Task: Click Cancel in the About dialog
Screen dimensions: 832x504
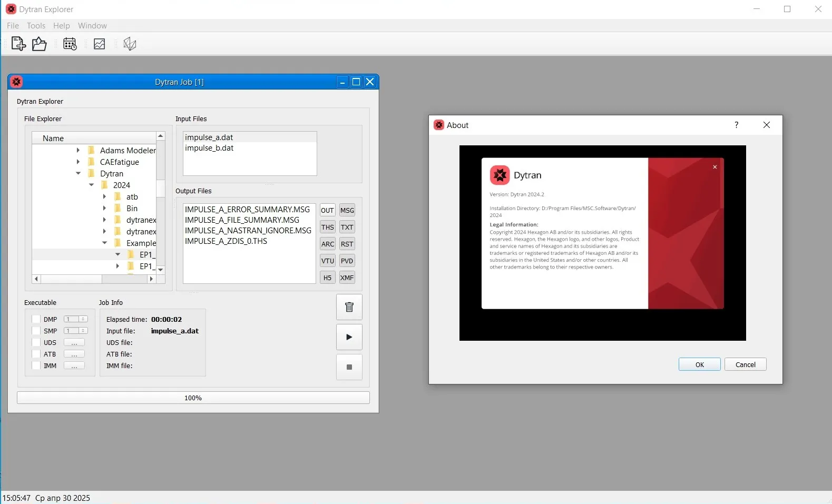Action: coord(745,364)
